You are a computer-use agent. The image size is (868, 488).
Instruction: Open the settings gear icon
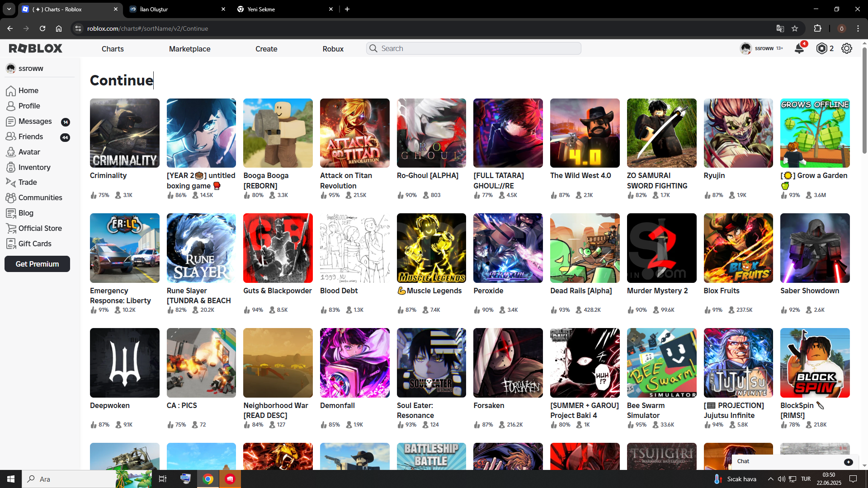coord(847,48)
